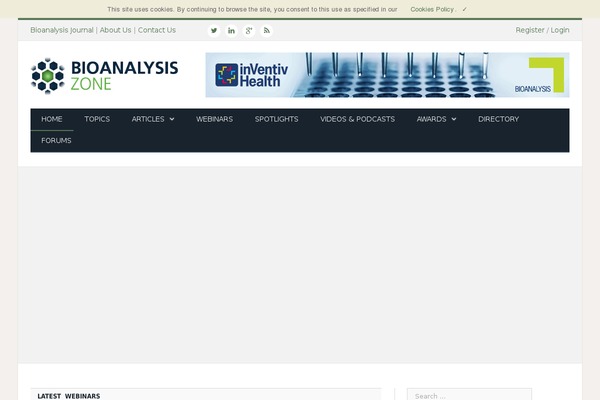Click the Bioanalysis Zone hexagon logo
The width and height of the screenshot is (600, 400).
(x=48, y=76)
